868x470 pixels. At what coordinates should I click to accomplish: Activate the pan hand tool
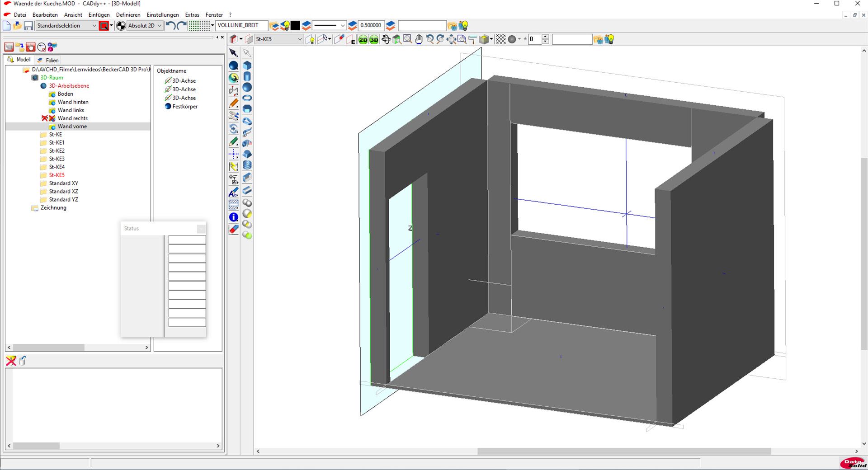pyautogui.click(x=419, y=40)
